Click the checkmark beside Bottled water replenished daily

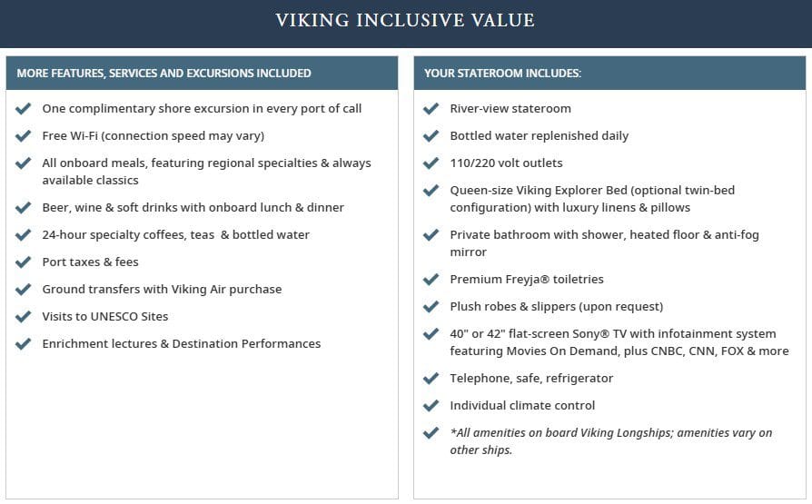[431, 136]
